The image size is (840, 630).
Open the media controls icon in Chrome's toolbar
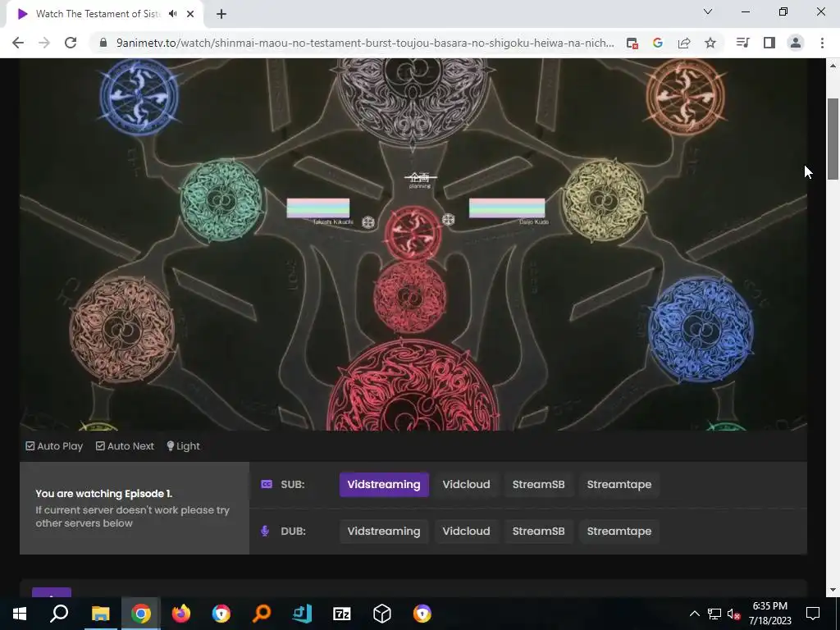point(742,43)
